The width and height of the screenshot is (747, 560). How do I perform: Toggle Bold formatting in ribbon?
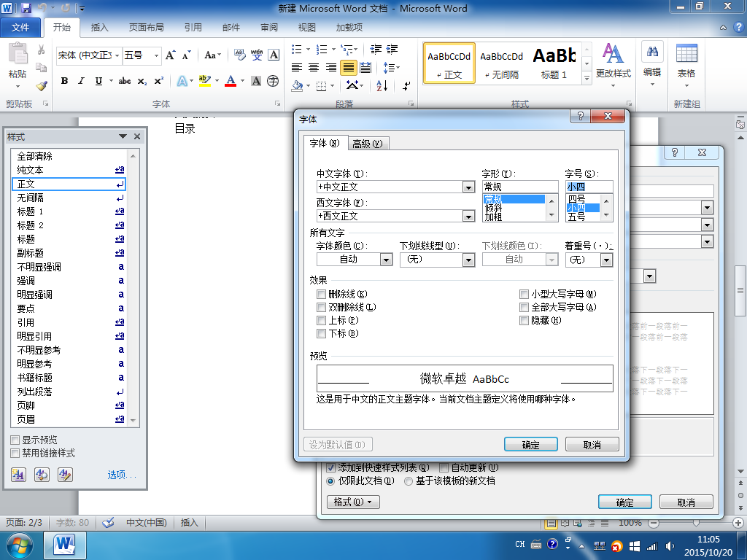point(64,81)
